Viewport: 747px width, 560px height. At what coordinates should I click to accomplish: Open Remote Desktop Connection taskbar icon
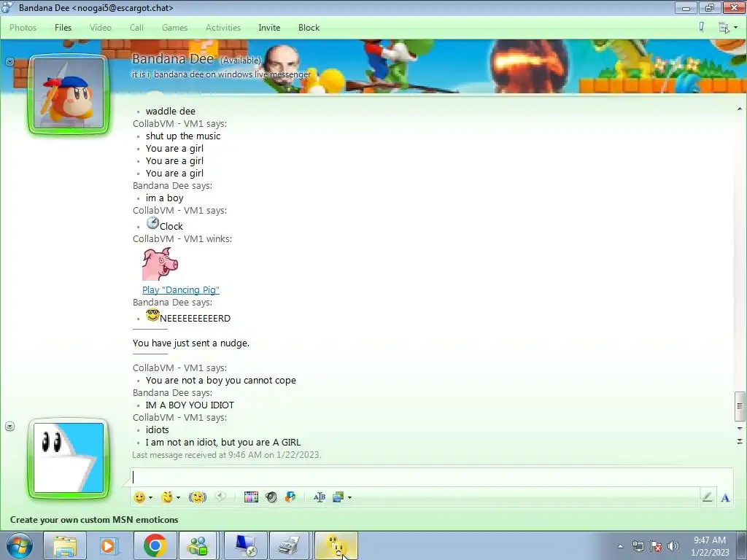point(246,545)
